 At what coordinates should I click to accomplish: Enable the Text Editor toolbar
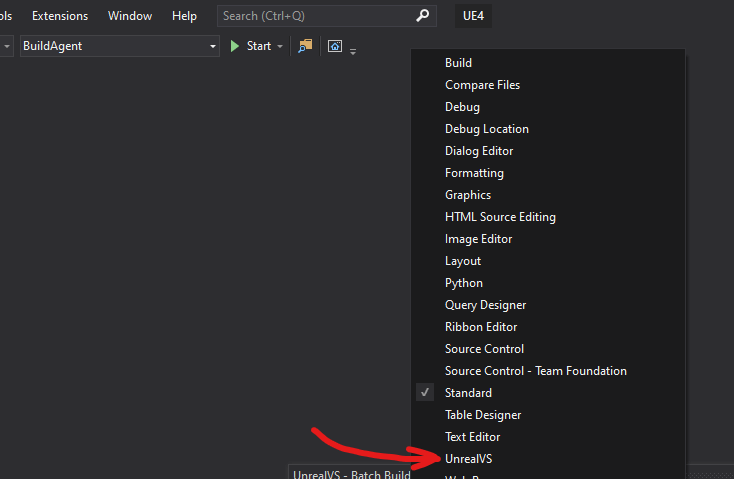point(472,437)
